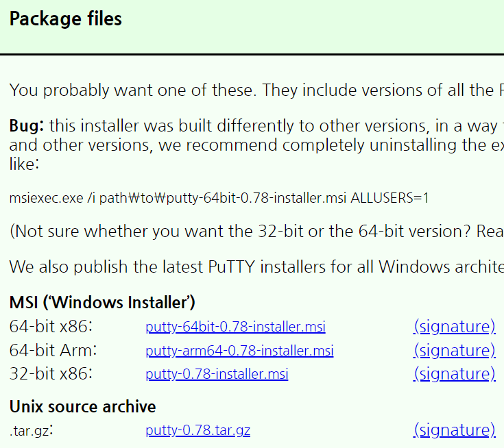The image size is (504, 448).
Task: Click the MSI ('Windows Installer') heading
Action: [102, 301]
